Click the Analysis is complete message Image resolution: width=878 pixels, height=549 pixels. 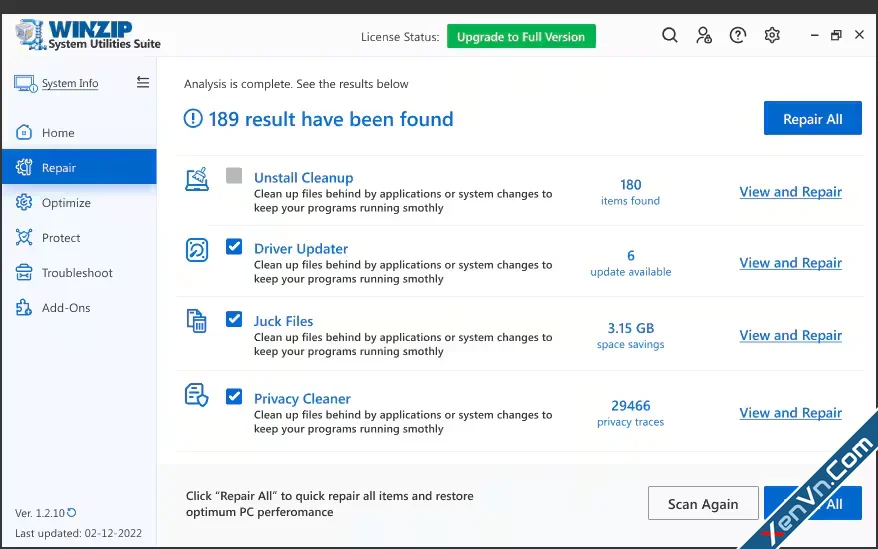[296, 84]
